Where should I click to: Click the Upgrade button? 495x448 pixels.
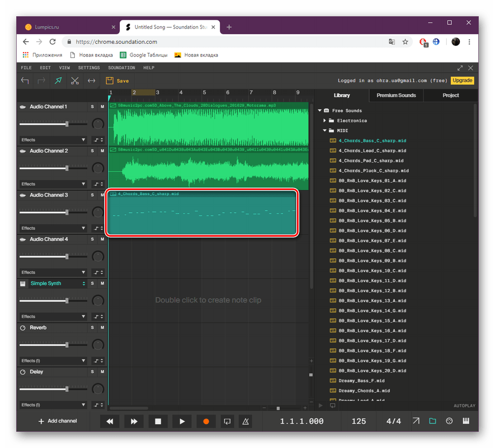click(x=462, y=80)
